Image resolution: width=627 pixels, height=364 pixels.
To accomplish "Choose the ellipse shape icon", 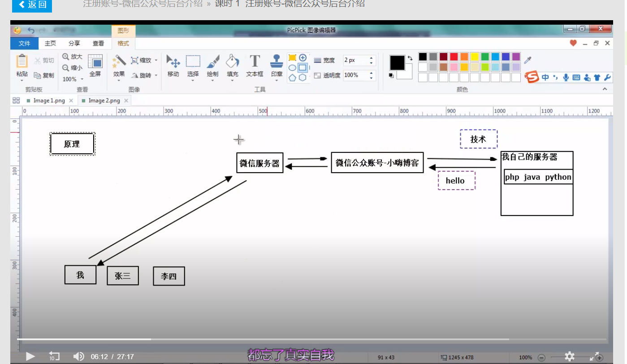I will pos(292,68).
